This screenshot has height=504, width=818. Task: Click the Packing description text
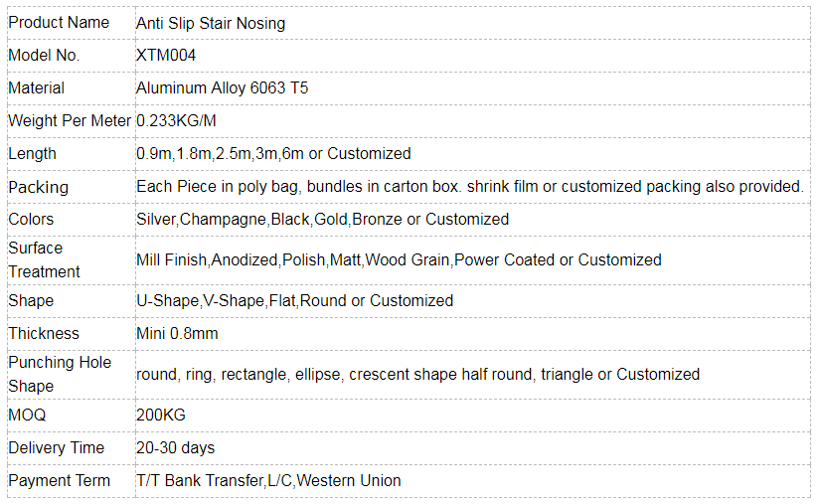(x=470, y=187)
